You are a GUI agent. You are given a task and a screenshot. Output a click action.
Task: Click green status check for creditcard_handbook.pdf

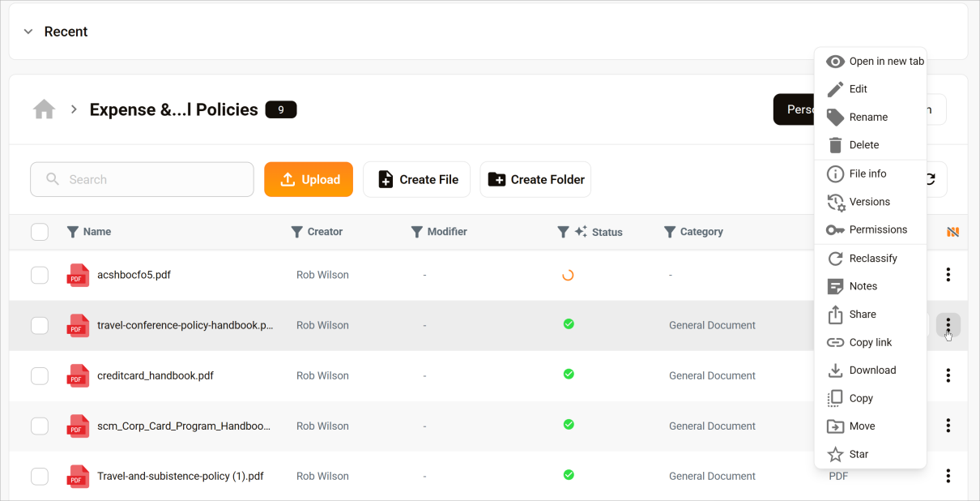point(569,374)
